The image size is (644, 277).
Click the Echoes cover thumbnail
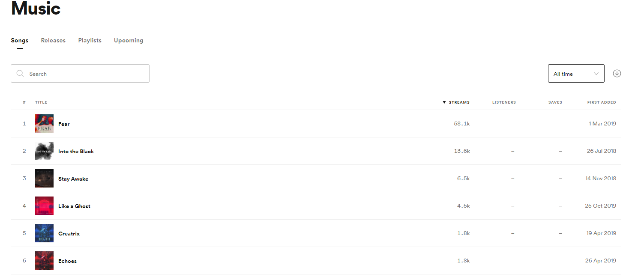[x=44, y=260]
